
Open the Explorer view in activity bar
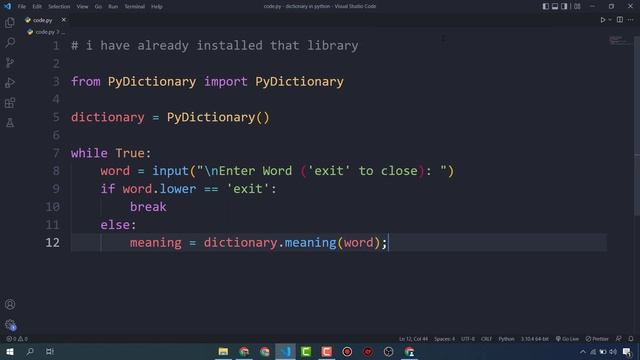(10, 22)
